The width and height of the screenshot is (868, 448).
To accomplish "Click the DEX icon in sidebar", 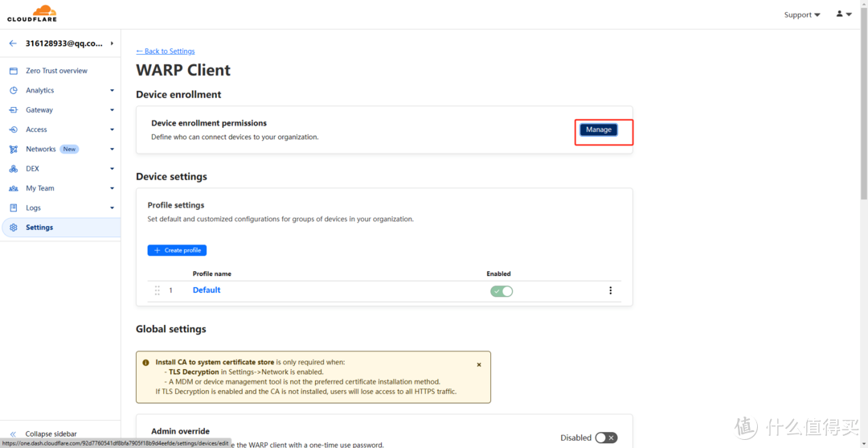I will 14,169.
